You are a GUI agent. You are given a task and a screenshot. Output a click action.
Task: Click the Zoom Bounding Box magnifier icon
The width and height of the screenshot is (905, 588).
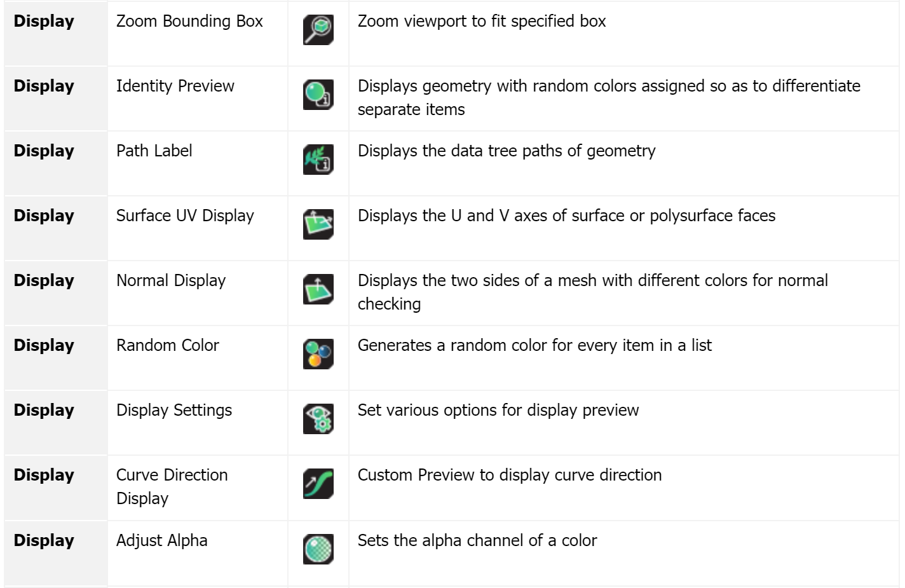(318, 30)
